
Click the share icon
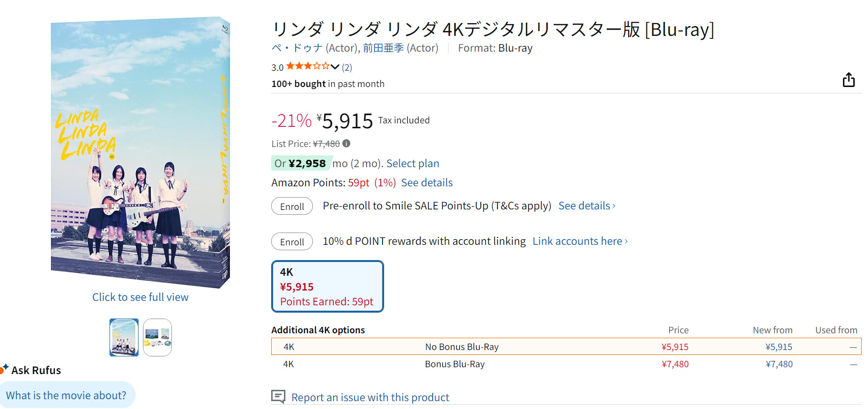click(x=848, y=80)
